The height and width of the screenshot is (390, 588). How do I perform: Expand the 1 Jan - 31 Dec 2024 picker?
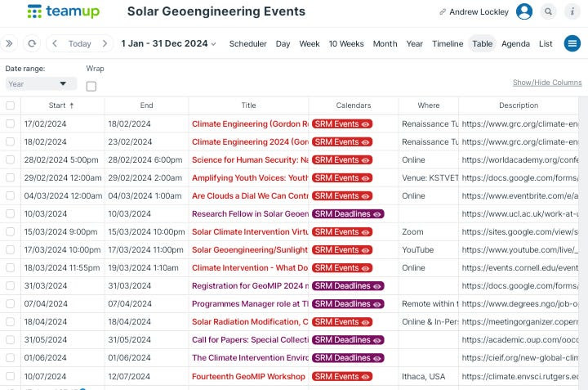click(x=168, y=43)
